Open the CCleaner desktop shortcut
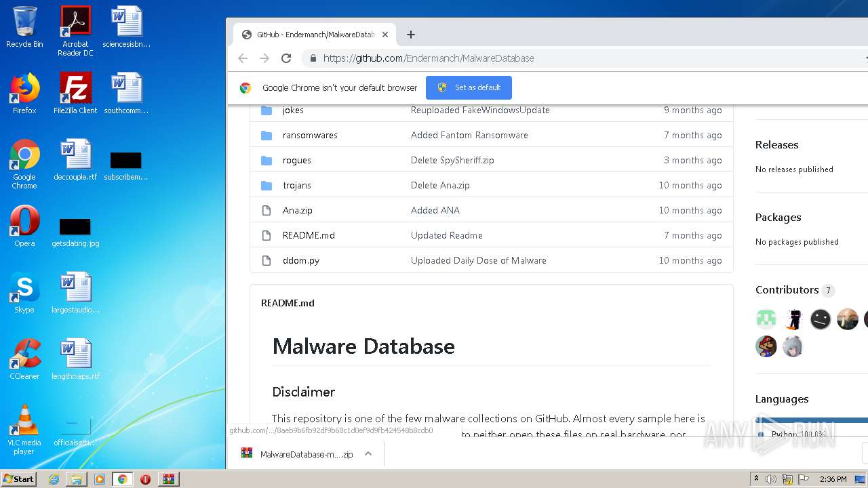The height and width of the screenshot is (488, 868). 24,359
